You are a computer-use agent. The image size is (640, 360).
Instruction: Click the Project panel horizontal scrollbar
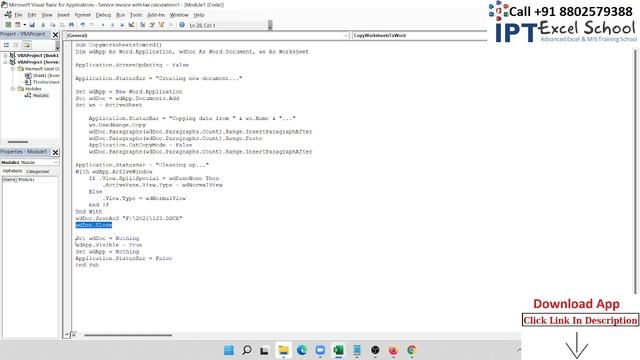point(18,142)
